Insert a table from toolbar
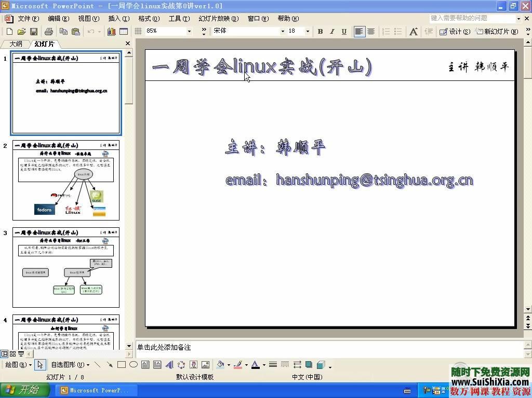Viewport: 532px width, 398px height. tap(124, 32)
